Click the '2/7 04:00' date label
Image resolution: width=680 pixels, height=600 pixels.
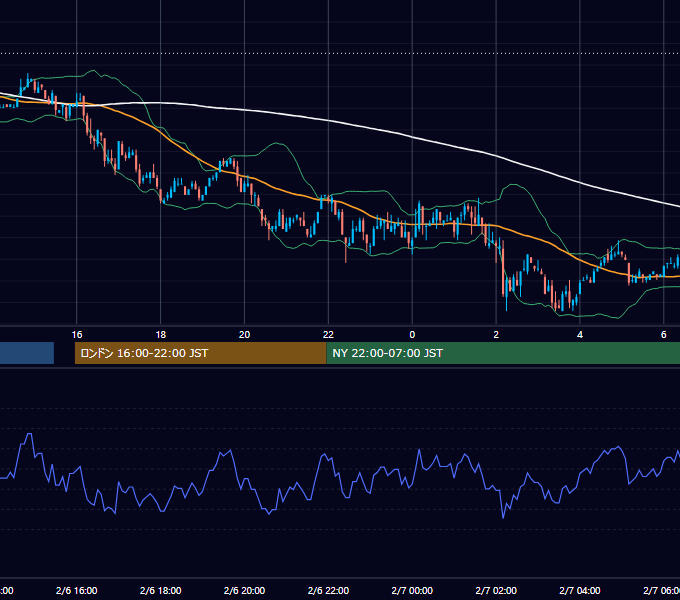pos(580,590)
